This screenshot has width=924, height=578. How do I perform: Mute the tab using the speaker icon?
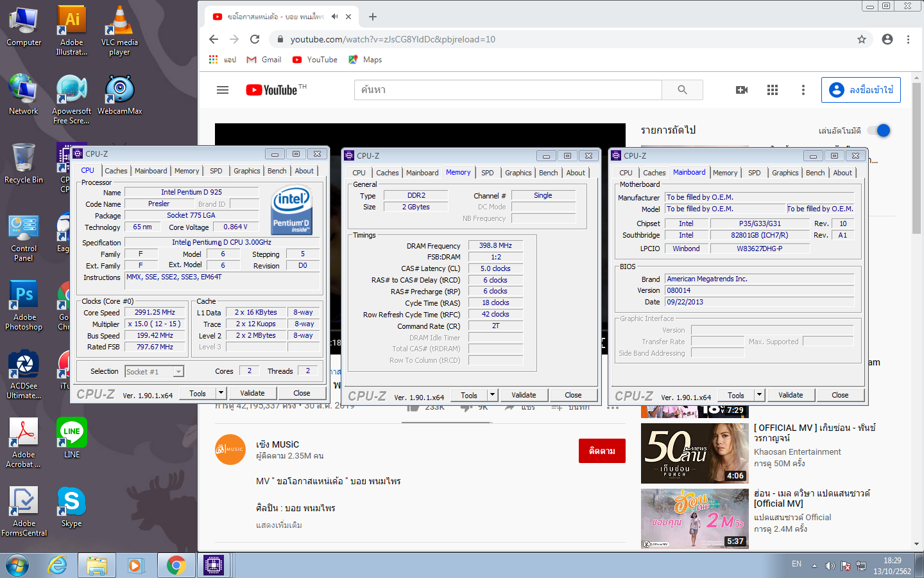[x=334, y=17]
